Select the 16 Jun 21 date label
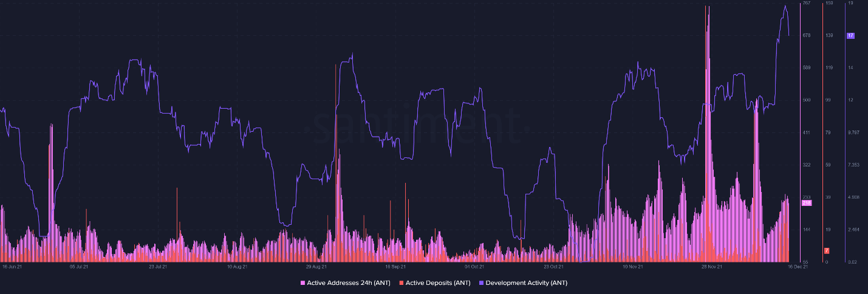 click(x=12, y=266)
